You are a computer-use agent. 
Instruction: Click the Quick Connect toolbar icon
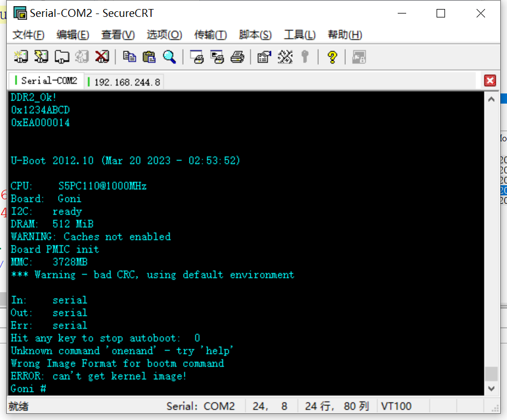click(41, 57)
